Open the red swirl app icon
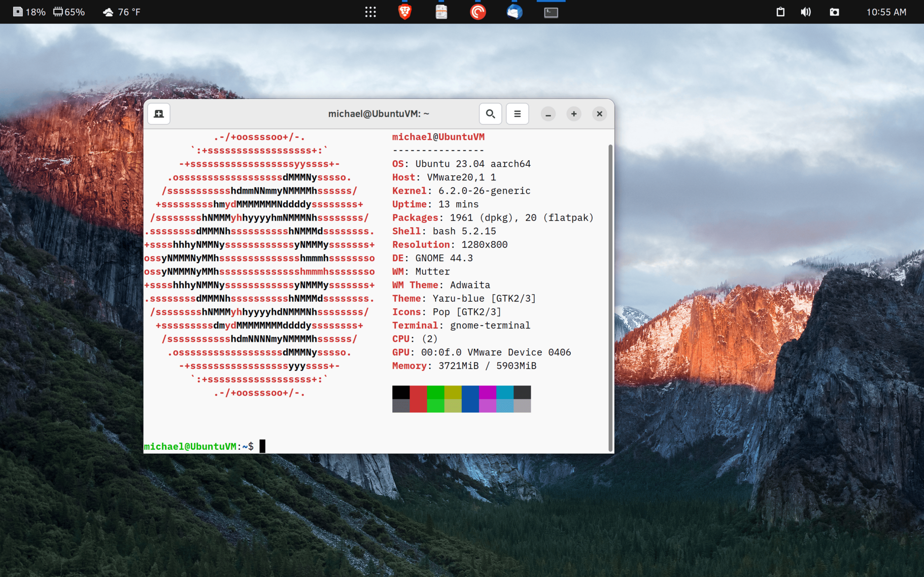The width and height of the screenshot is (924, 577). click(477, 12)
